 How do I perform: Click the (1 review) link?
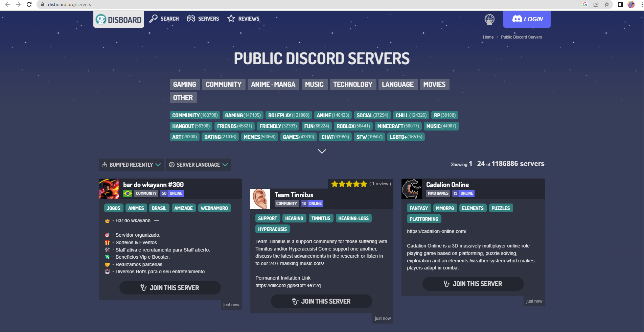(x=380, y=184)
